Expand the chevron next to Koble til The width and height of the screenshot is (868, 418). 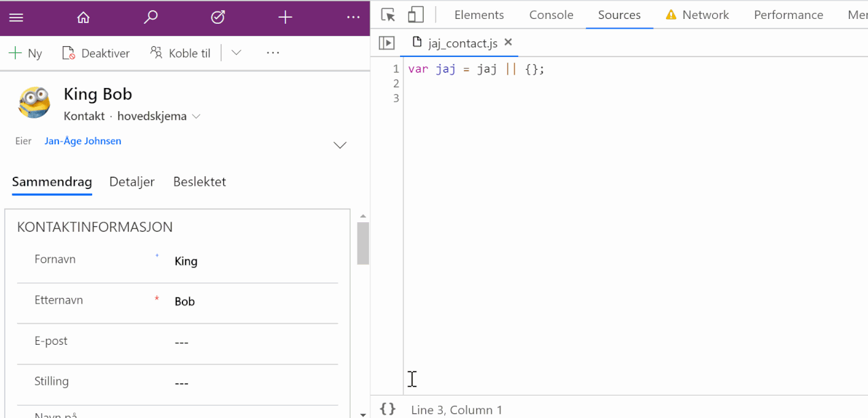(235, 52)
